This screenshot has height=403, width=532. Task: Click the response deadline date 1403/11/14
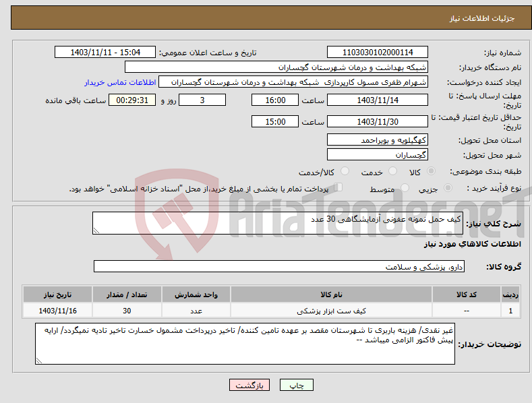tap(378, 100)
